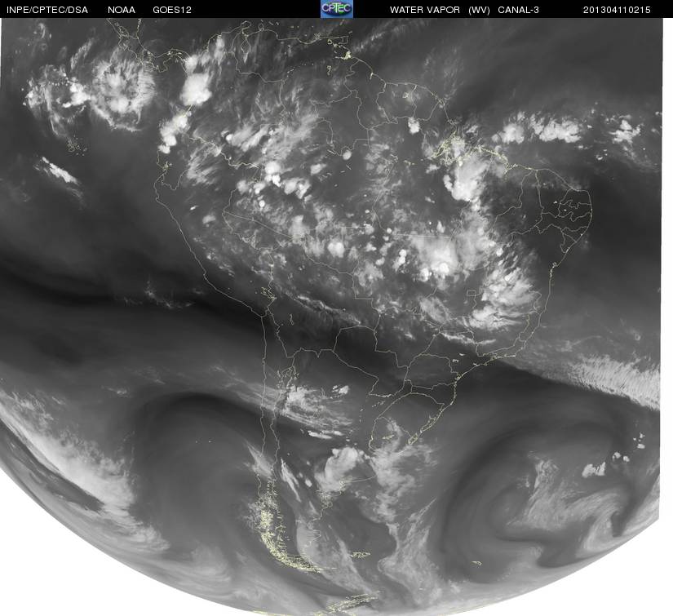The image size is (673, 616).
Task: Click the INPE/CPTEC/DSA header text
Action: click(x=47, y=10)
